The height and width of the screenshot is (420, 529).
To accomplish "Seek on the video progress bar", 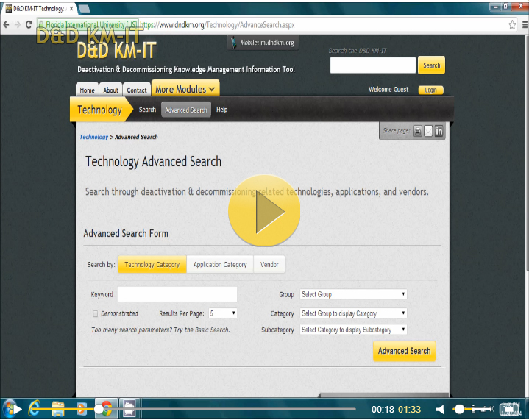I will click(194, 409).
